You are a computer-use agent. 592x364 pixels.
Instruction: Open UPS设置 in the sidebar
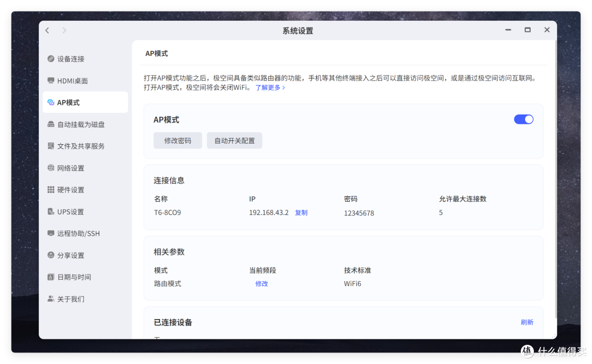[x=86, y=212]
